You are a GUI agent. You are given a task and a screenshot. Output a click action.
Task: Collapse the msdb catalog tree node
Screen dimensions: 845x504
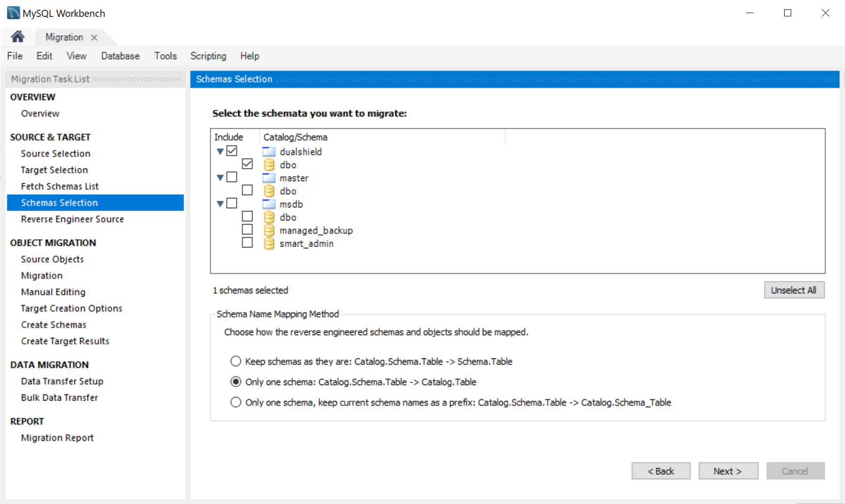point(220,204)
